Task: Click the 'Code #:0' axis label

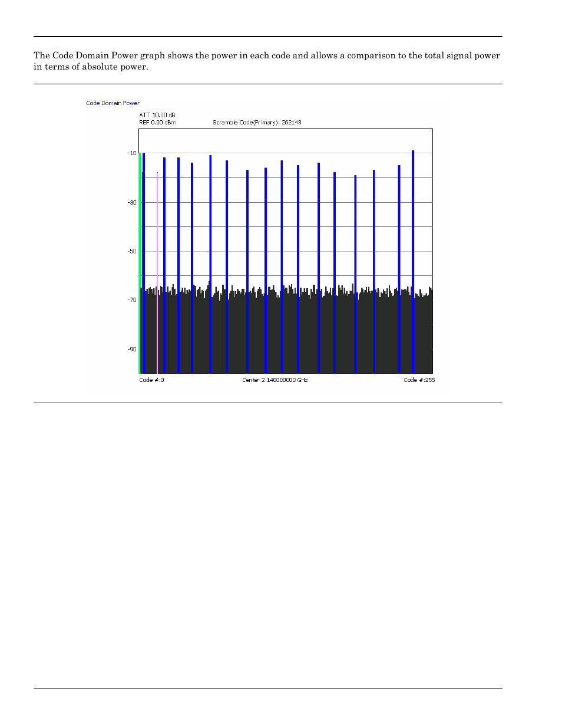Action: [x=151, y=380]
